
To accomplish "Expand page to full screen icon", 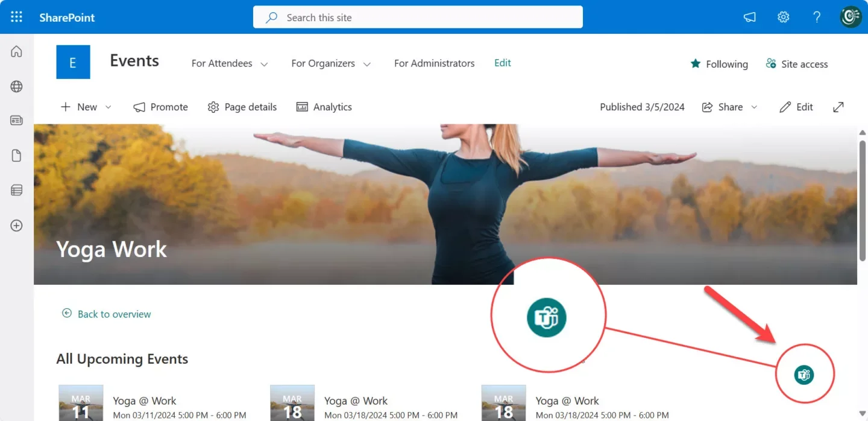I will (838, 107).
